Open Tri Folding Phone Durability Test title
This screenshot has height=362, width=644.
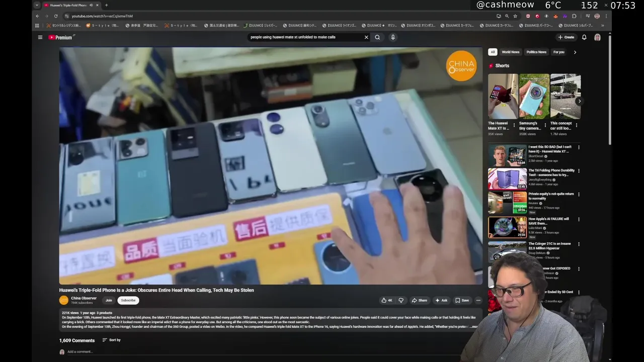click(x=551, y=172)
